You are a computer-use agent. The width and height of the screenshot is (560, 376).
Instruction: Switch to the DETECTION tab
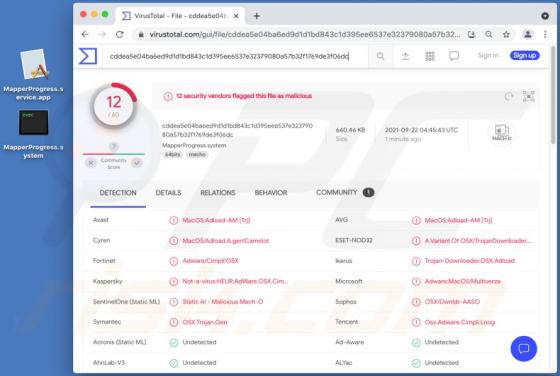pos(118,193)
